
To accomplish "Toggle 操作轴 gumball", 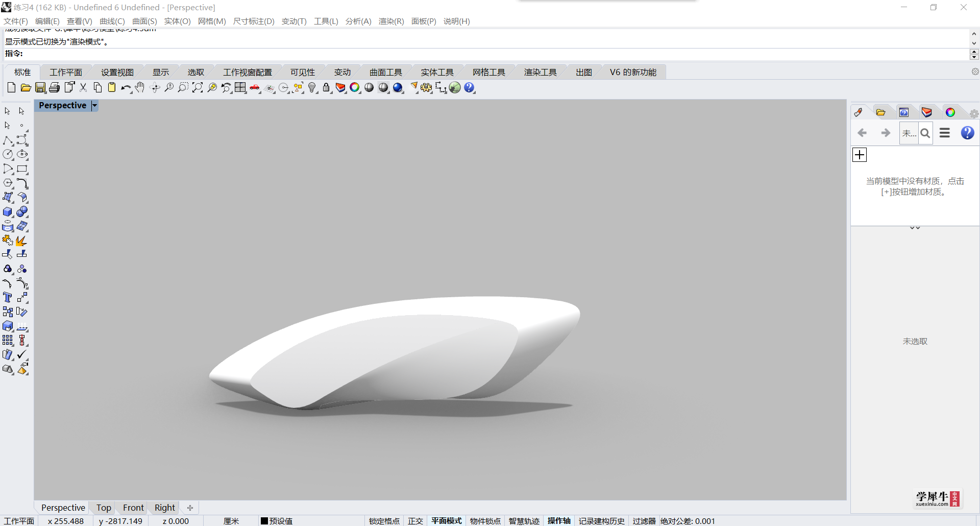I will tap(559, 521).
